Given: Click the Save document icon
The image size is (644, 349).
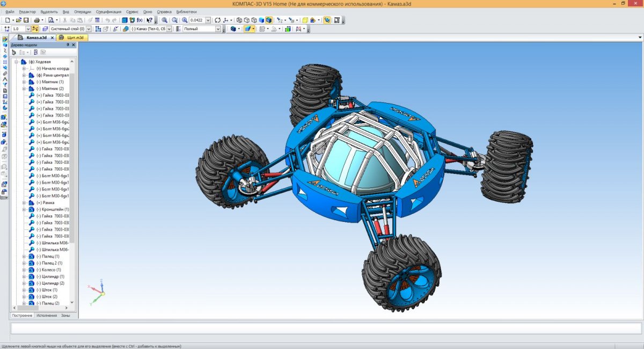Looking at the screenshot, I should click(x=26, y=20).
